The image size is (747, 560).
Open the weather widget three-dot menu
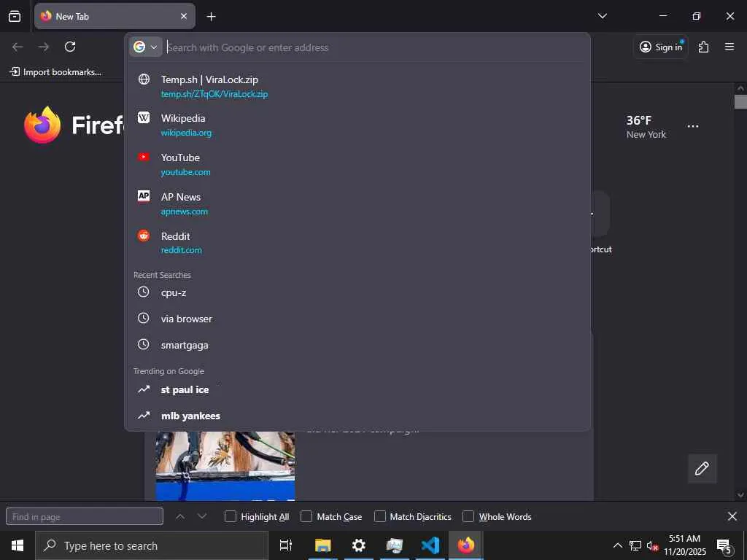pos(693,126)
